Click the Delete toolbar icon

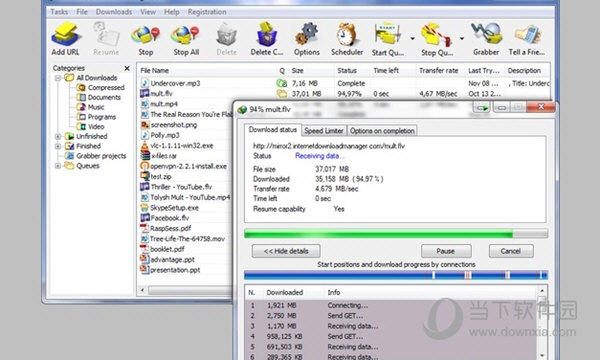(227, 35)
